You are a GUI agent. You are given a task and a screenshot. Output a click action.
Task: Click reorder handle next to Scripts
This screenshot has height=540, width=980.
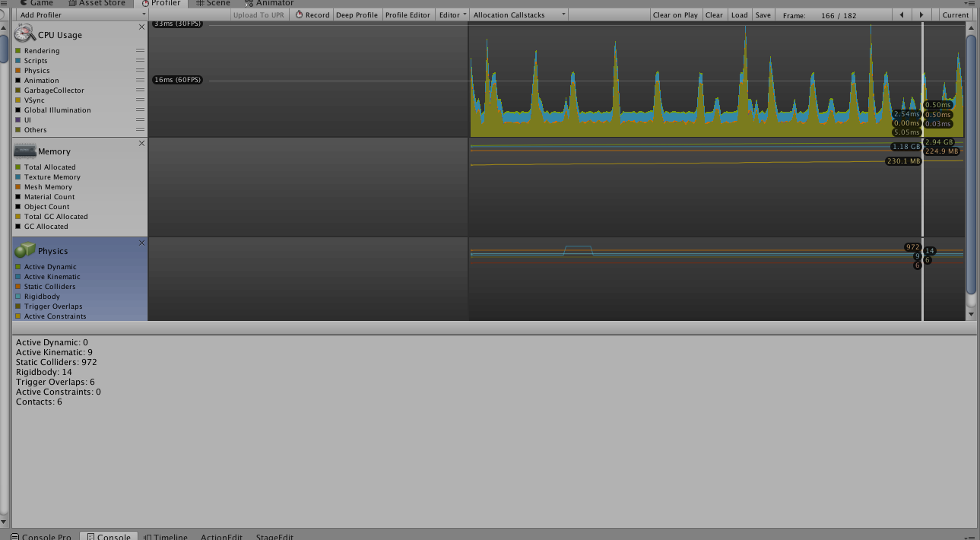pyautogui.click(x=140, y=60)
